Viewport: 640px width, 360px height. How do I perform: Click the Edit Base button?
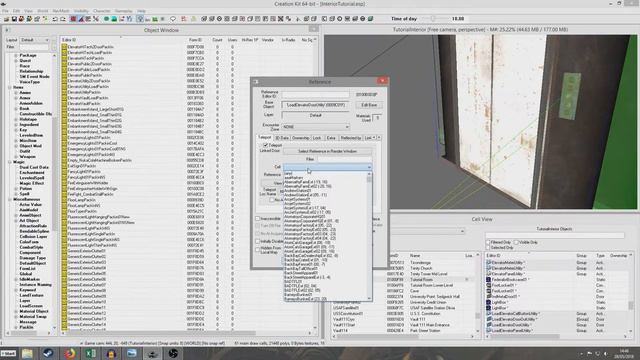[x=369, y=105]
